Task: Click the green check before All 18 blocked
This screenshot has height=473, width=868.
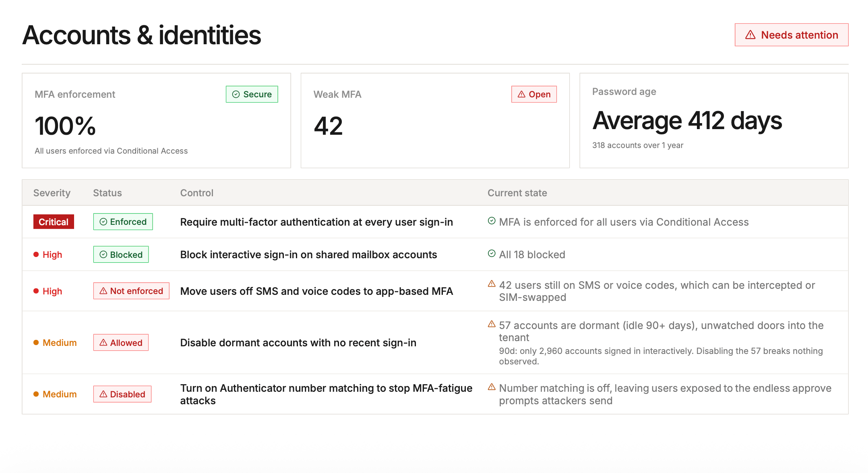Action: click(x=492, y=253)
